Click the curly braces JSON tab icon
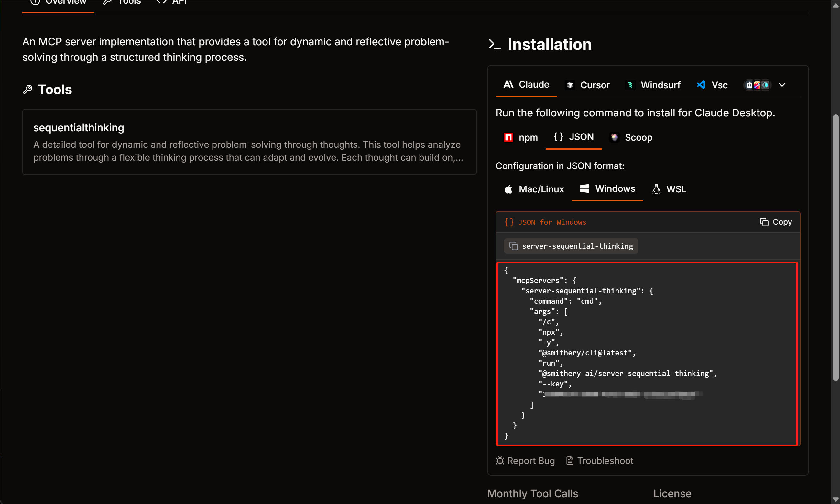 [x=559, y=136]
